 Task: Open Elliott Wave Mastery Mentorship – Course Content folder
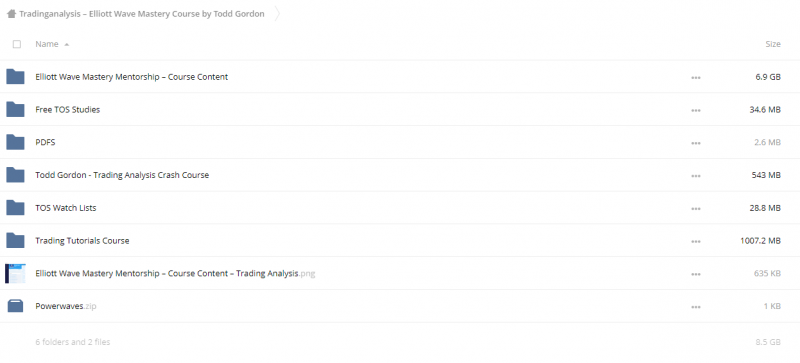point(132,77)
